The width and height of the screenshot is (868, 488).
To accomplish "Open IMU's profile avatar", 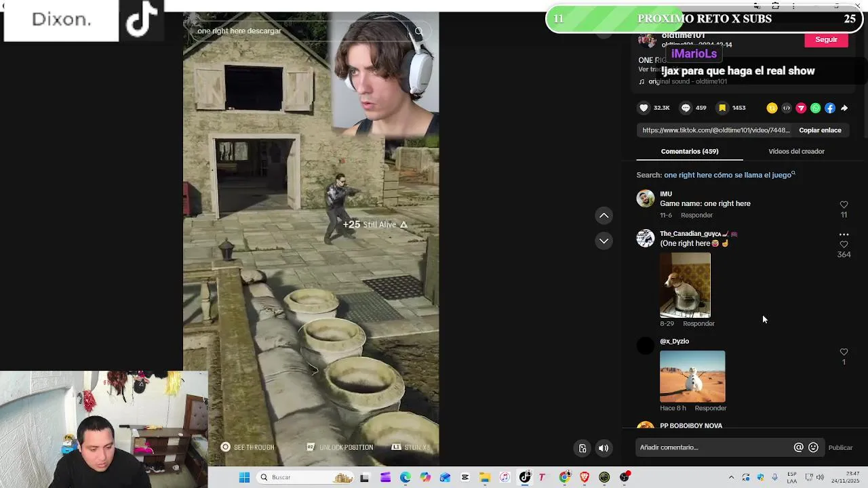I will [646, 198].
